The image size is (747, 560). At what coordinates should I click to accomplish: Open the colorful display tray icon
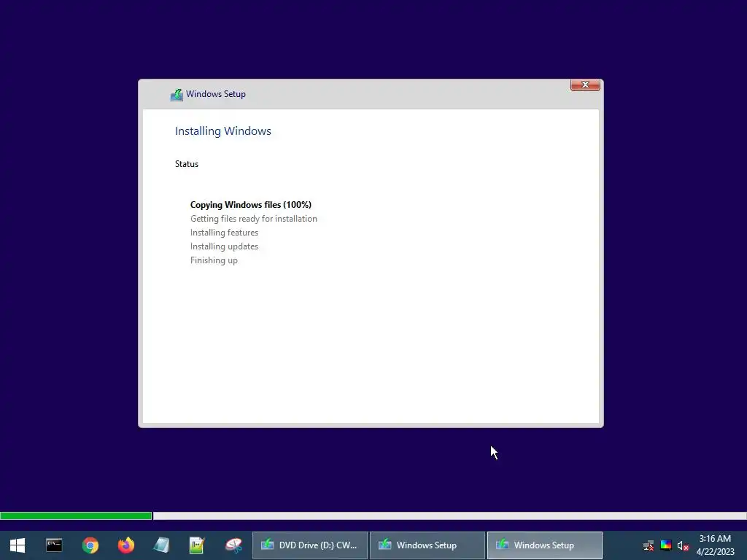click(665, 545)
